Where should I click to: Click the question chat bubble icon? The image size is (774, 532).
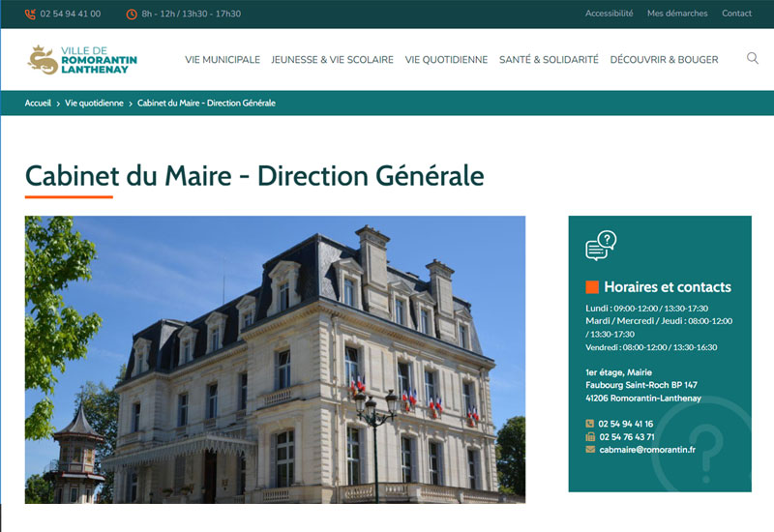601,246
